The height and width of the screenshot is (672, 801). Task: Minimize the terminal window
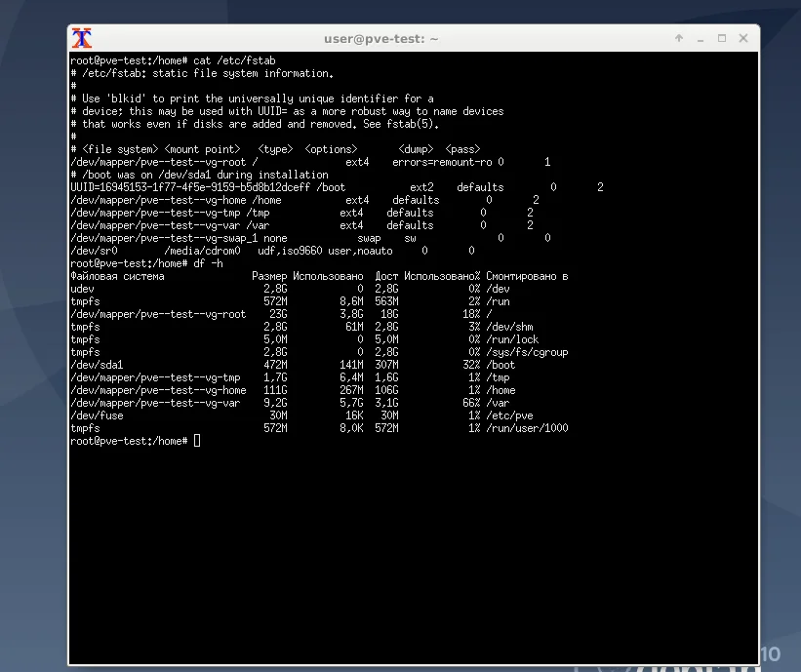click(700, 38)
